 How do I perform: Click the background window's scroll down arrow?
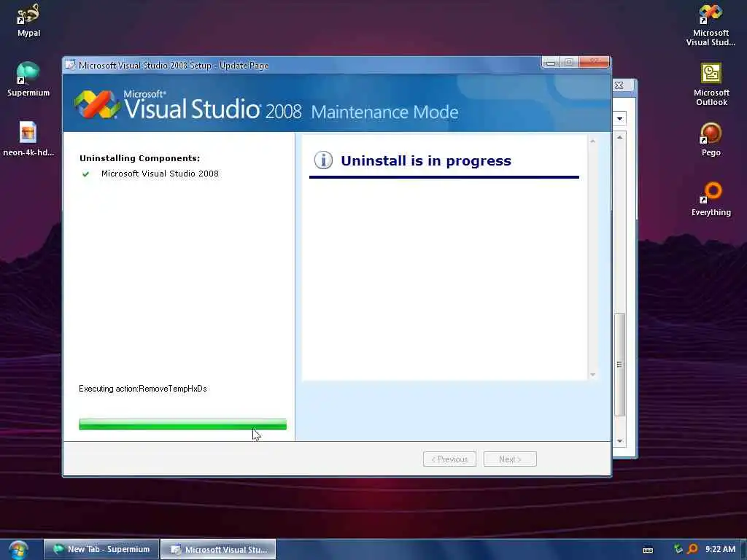tap(619, 441)
